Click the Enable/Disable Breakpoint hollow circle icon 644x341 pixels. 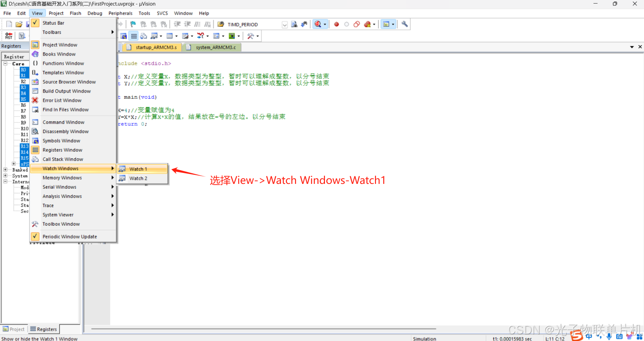click(347, 24)
